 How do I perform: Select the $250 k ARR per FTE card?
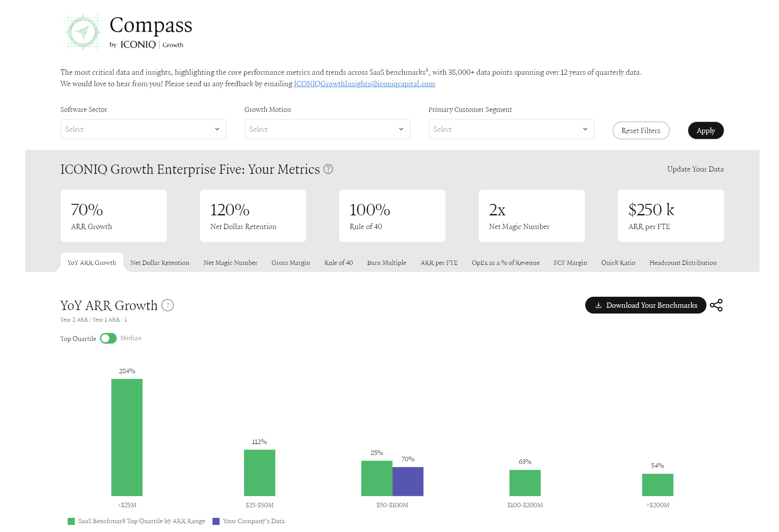click(x=671, y=216)
